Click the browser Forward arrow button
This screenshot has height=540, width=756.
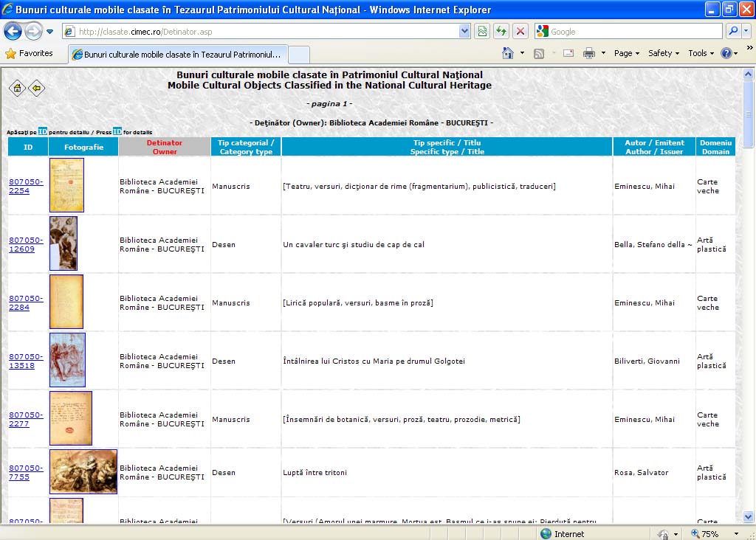pyautogui.click(x=33, y=32)
